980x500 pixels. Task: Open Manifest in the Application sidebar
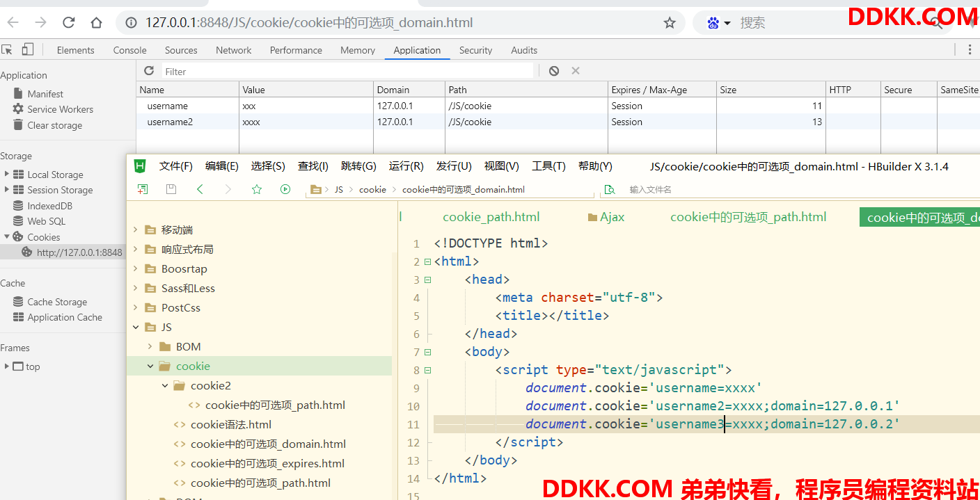45,94
